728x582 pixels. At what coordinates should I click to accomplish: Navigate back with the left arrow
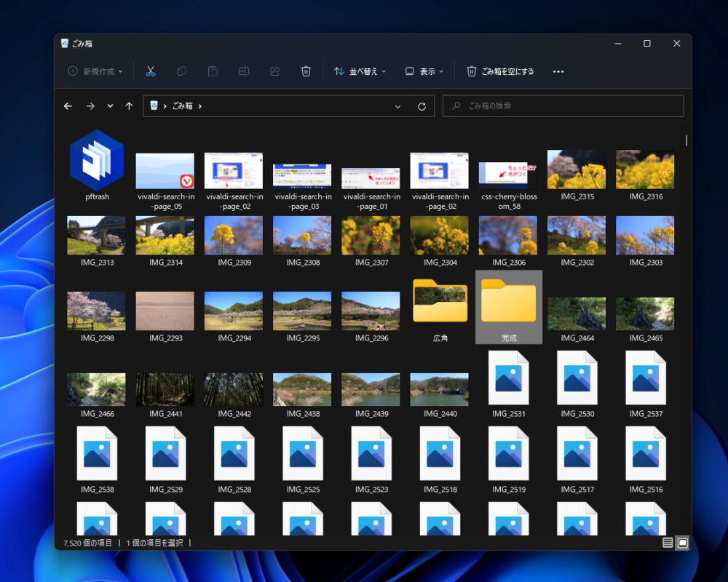(x=68, y=106)
